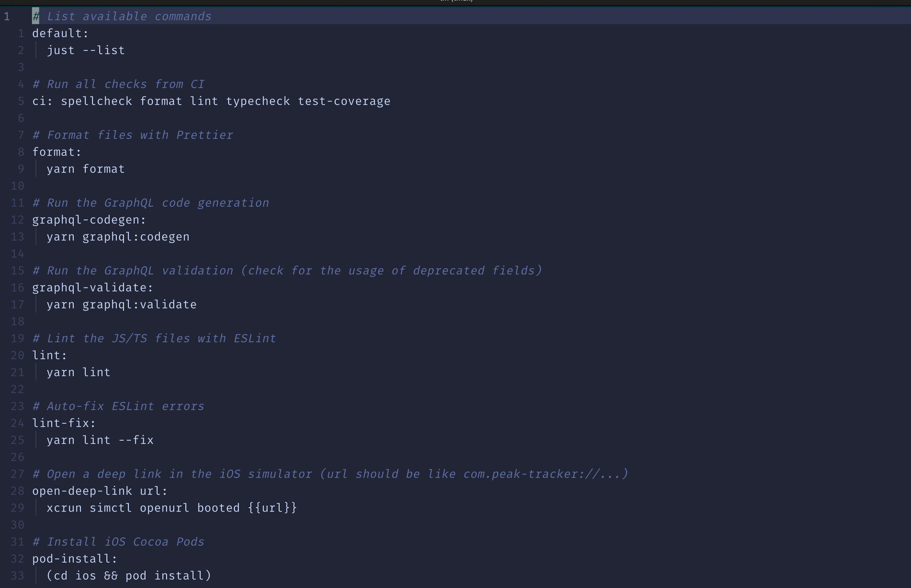Click the 'lint-fix:' recipe name
911x588 pixels.
click(64, 423)
